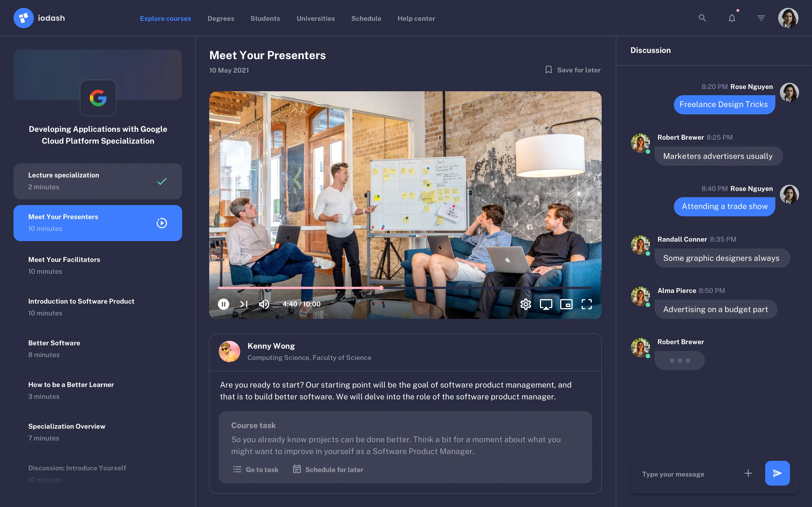This screenshot has height=507, width=812.
Task: Open the video settings gear
Action: coord(526,304)
